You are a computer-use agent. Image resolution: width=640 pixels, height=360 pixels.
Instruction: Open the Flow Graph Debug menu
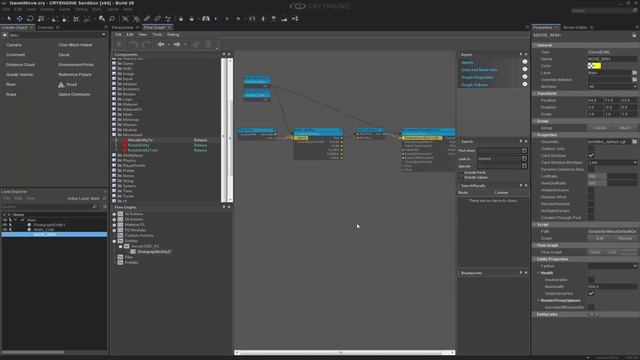click(x=173, y=35)
